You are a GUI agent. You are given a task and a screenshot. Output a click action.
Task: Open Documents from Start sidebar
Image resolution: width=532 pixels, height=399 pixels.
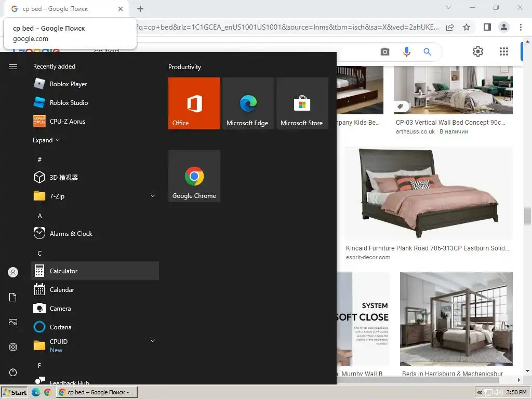(13, 297)
